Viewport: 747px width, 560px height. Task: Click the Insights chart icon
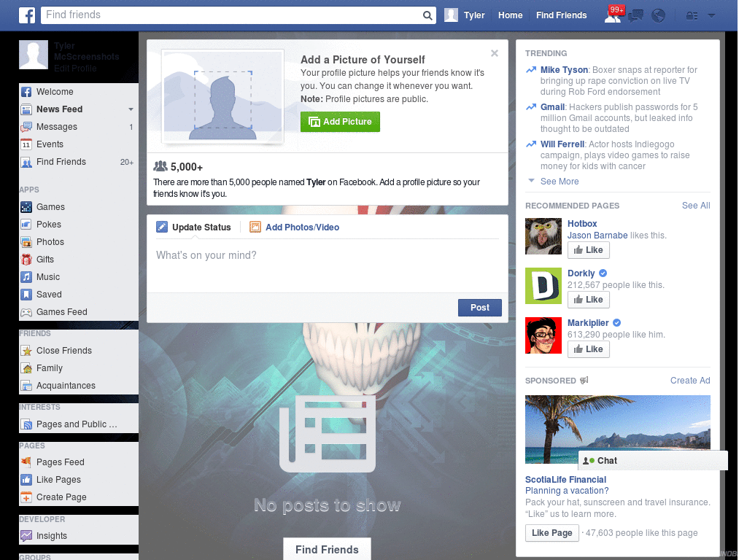coord(26,536)
